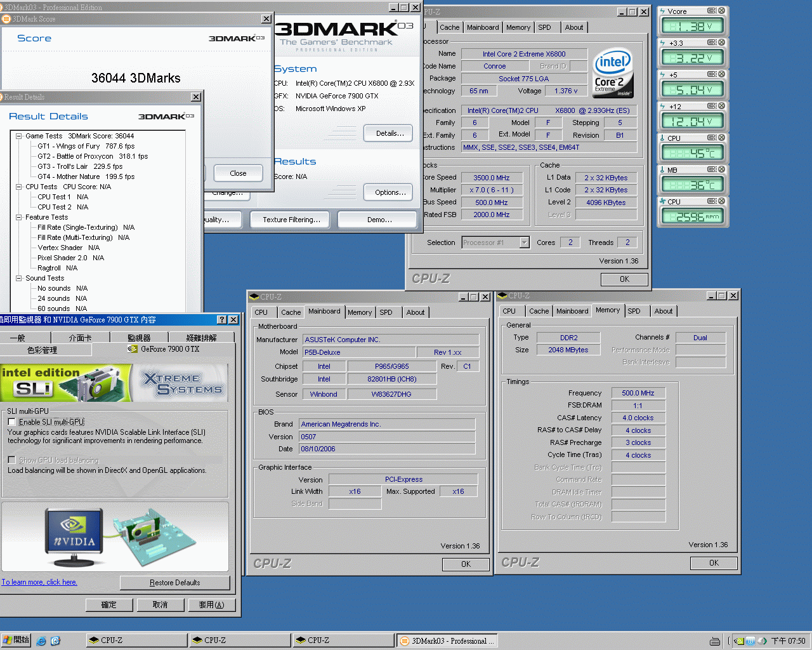This screenshot has width=812, height=650.
Task: Click the NVIDIA tray icon in the taskbar
Action: tap(739, 641)
